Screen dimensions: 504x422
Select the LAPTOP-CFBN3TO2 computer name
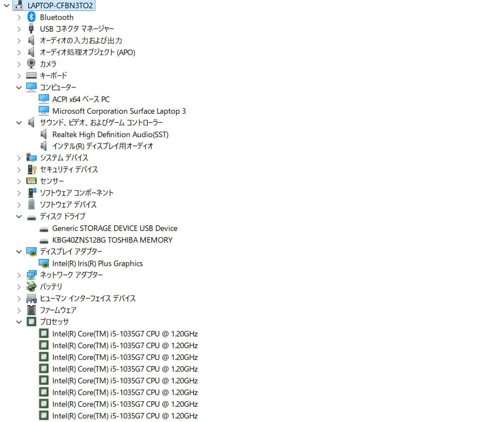point(60,6)
